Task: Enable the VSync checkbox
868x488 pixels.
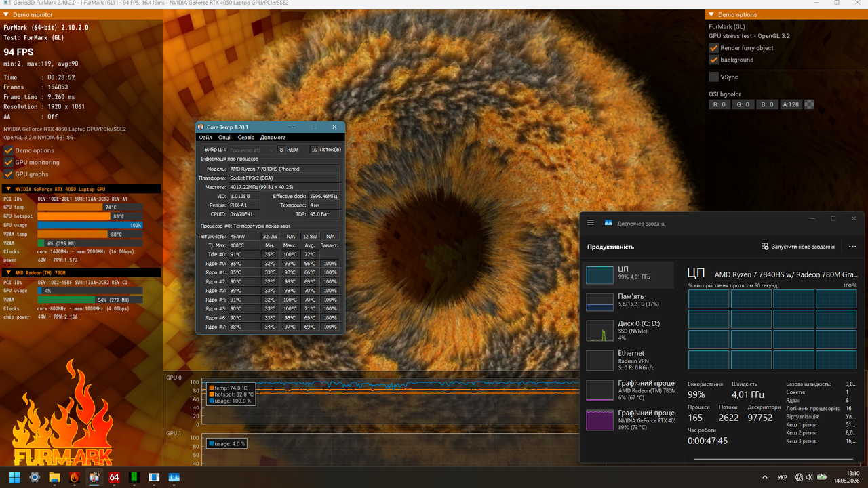Action: pyautogui.click(x=713, y=77)
